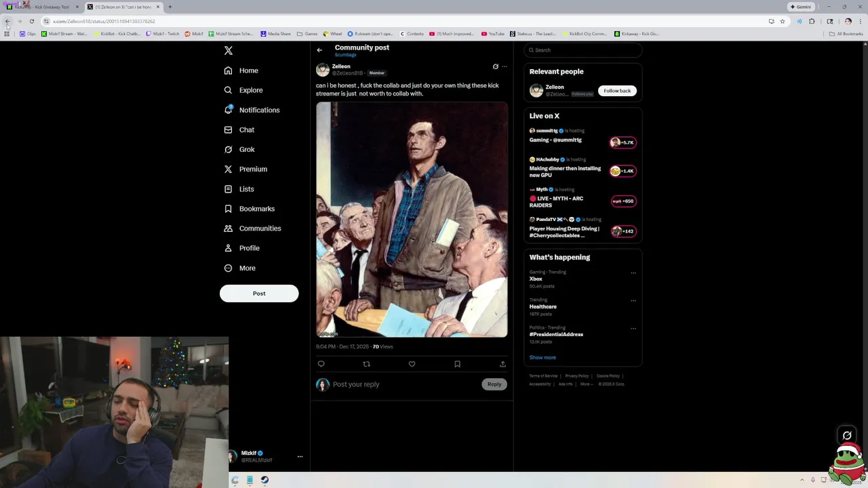Open the Chrome profile avatar
This screenshot has width=868, height=488.
(848, 21)
